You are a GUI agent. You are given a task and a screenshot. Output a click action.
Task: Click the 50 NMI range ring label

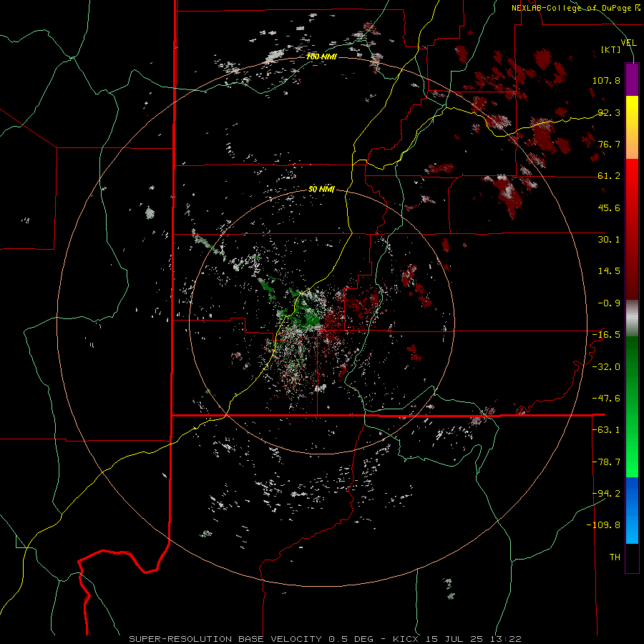(x=321, y=190)
